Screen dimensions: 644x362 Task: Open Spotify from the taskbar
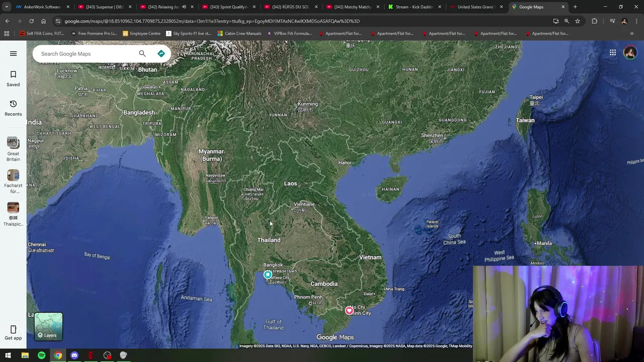[41, 355]
